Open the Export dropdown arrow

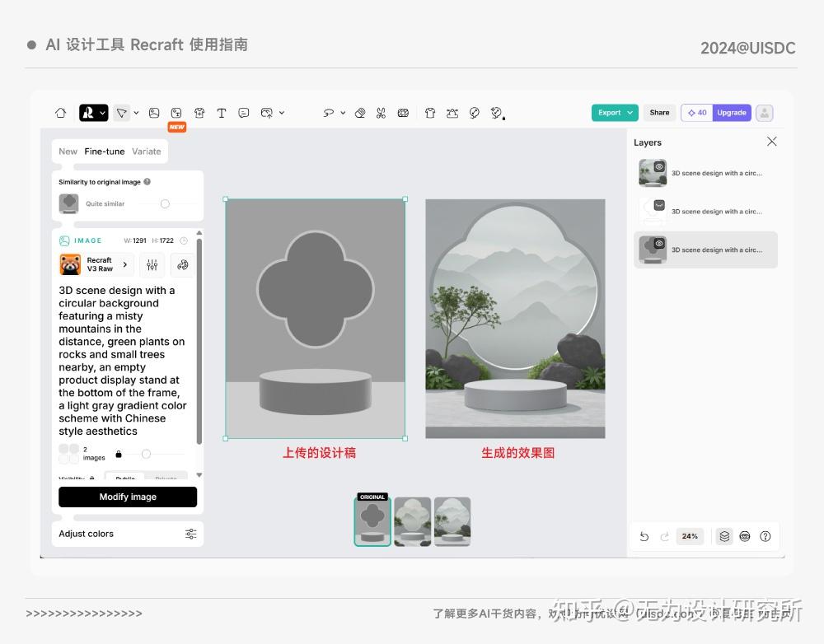pos(628,112)
